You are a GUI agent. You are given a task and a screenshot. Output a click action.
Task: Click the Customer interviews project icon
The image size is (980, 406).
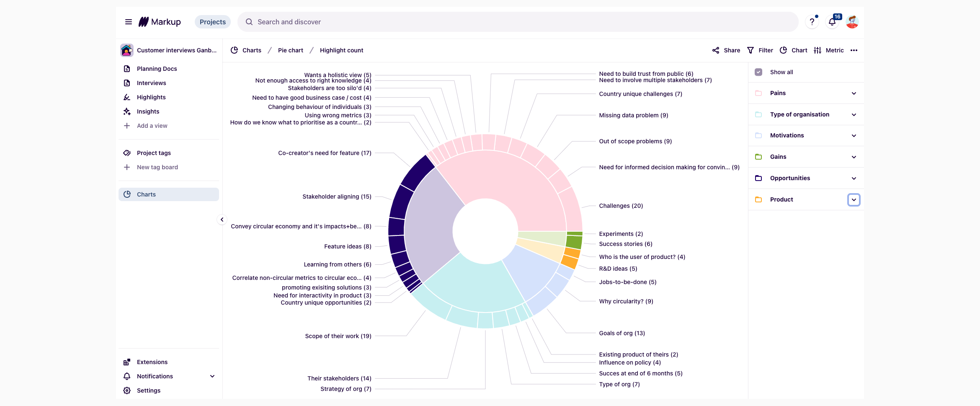pos(127,50)
